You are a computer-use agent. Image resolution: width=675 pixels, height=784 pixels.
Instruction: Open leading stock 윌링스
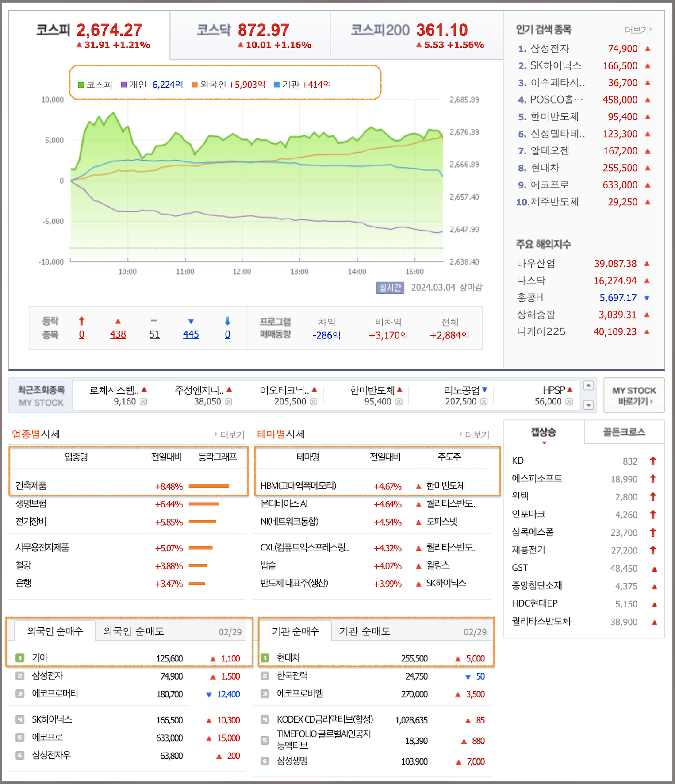pos(438,565)
